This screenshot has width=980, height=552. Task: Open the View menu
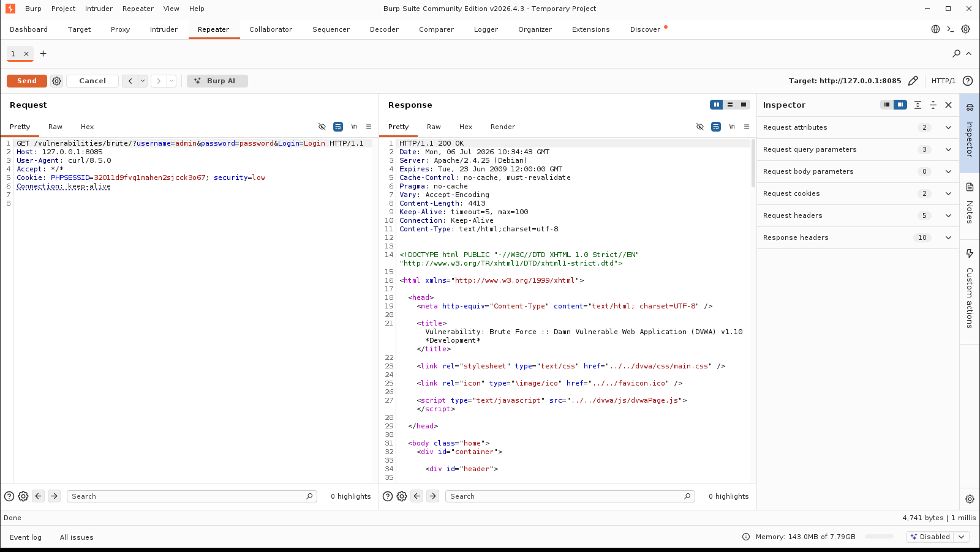point(171,9)
